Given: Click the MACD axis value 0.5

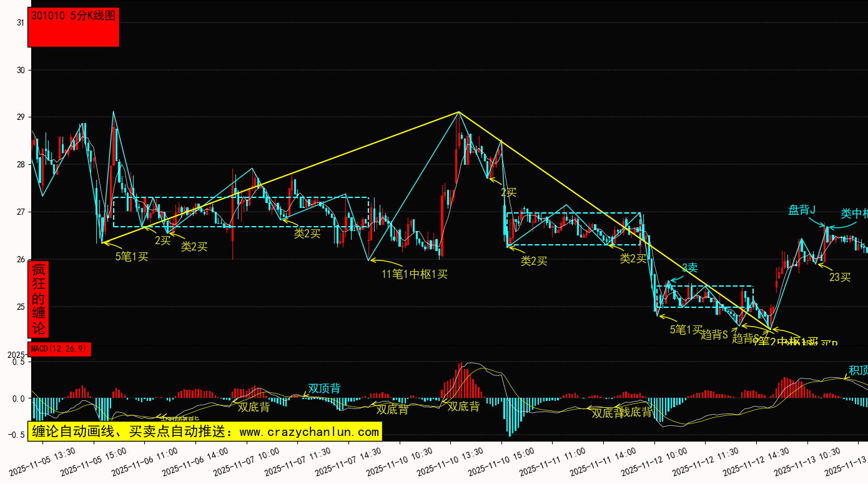Looking at the screenshot, I should pos(18,362).
